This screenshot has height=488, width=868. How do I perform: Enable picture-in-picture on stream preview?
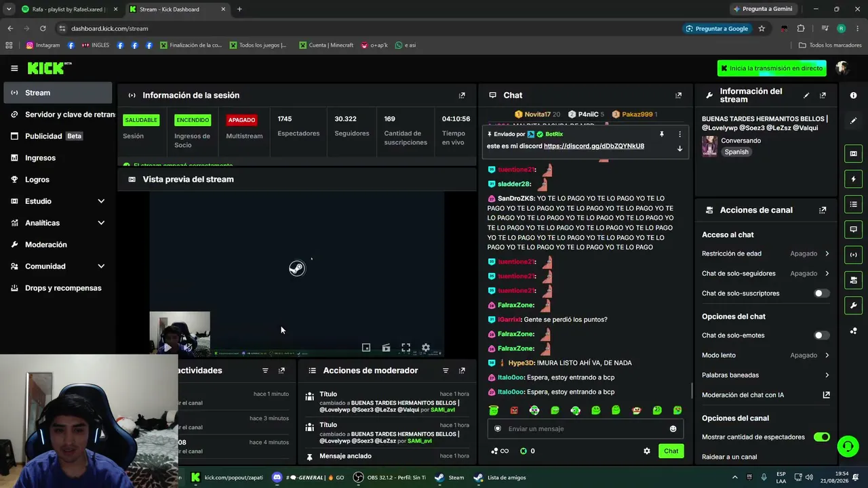pyautogui.click(x=366, y=348)
